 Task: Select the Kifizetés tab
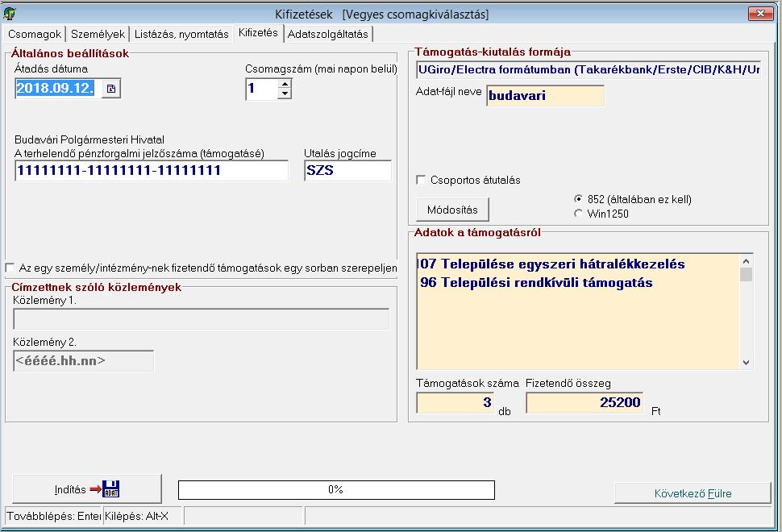pos(258,33)
